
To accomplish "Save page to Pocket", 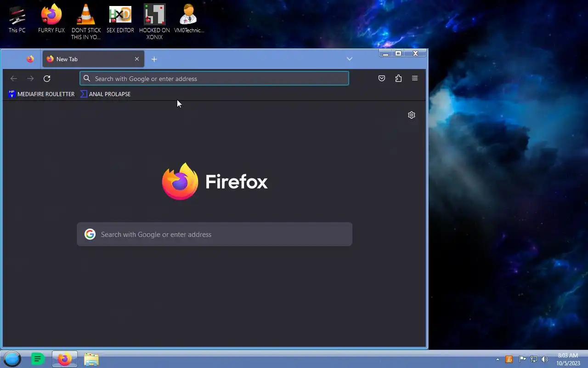I will tap(382, 79).
